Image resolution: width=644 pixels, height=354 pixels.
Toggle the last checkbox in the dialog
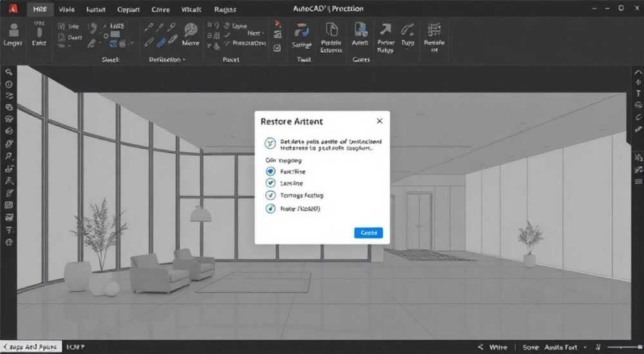[x=270, y=209]
